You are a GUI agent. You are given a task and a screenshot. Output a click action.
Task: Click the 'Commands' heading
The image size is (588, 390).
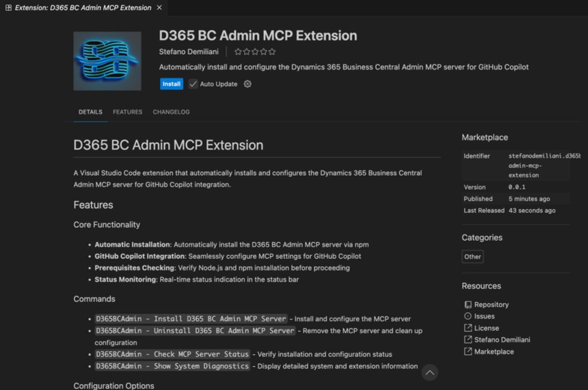point(94,299)
